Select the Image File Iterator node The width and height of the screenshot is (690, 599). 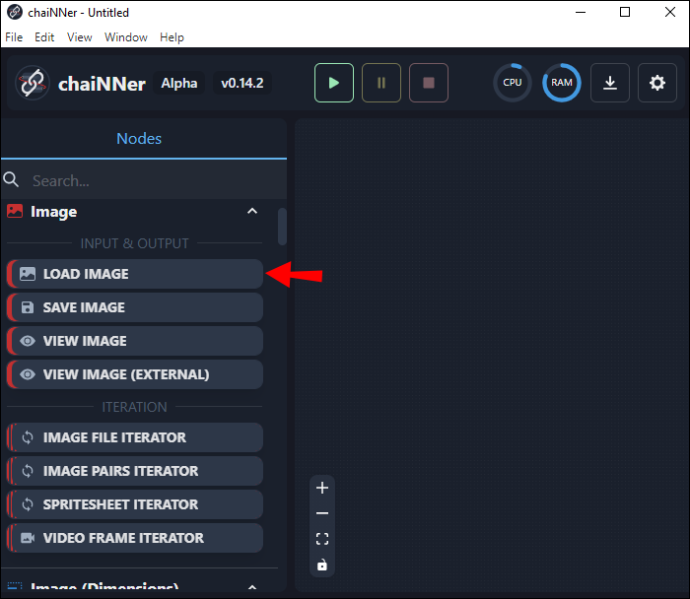[x=135, y=437]
